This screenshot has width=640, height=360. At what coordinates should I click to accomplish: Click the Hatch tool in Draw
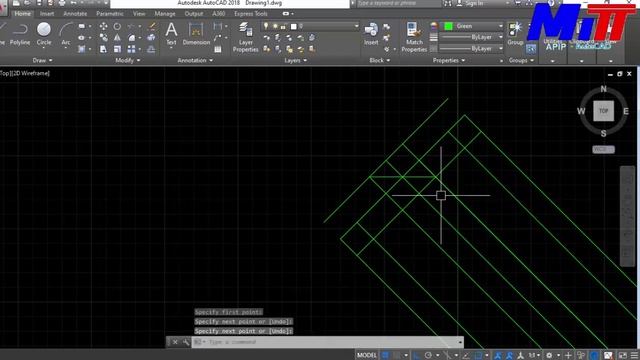tap(82, 49)
